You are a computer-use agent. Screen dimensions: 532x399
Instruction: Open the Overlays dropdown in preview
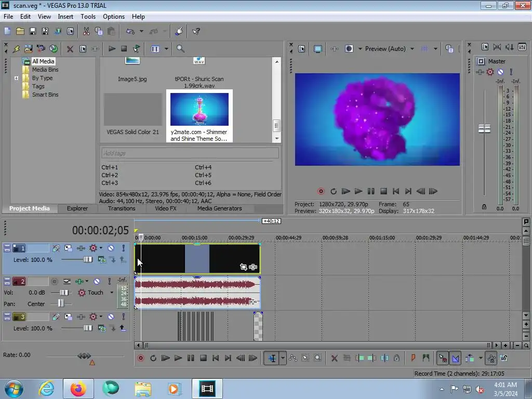point(435,49)
